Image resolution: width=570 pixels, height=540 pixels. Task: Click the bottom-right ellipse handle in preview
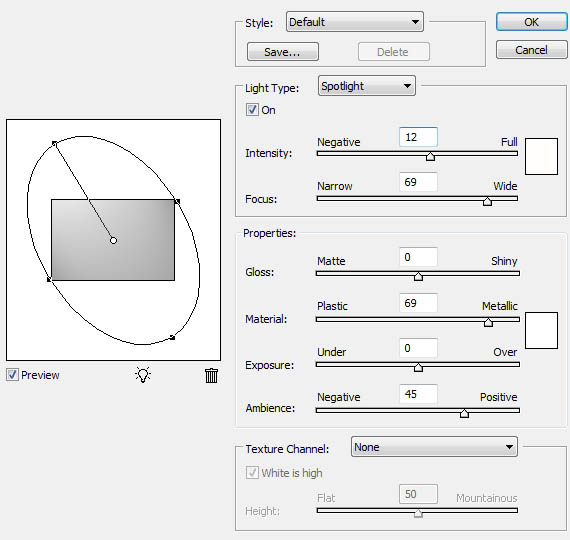click(x=173, y=338)
